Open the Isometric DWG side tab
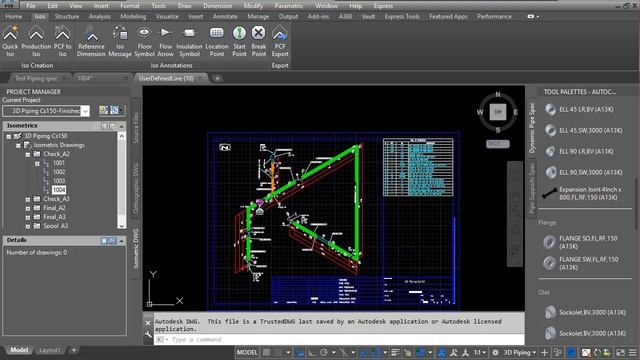 (x=136, y=249)
